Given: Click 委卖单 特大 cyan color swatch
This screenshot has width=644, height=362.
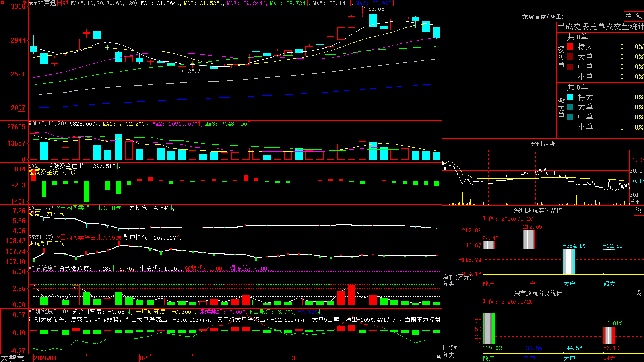Looking at the screenshot, I should point(570,97).
